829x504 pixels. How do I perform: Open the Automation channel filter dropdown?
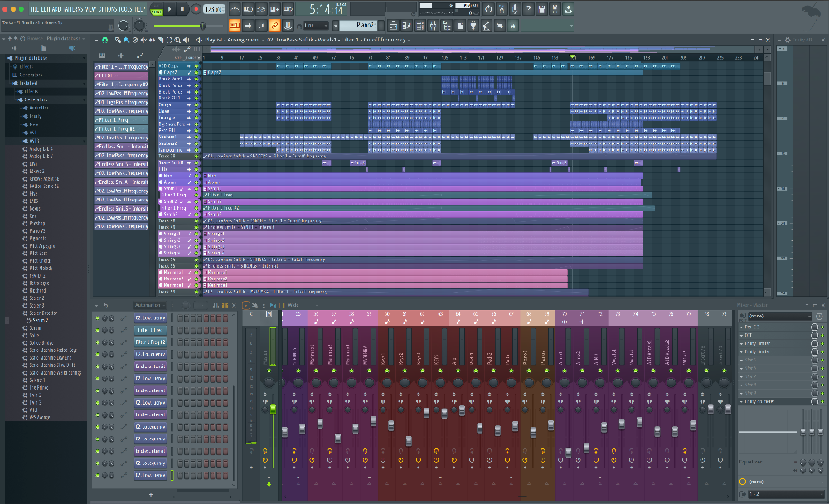click(149, 305)
